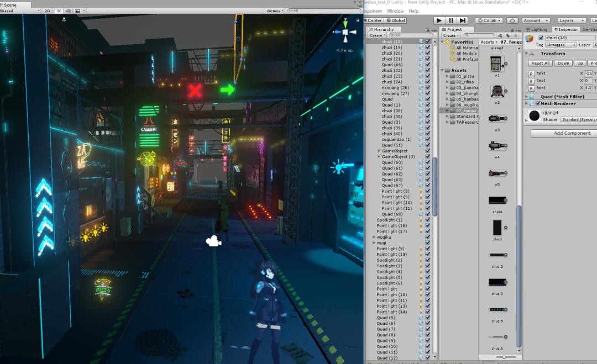Open the Gizmos dropdown
The image size is (597, 364).
pos(275,10)
